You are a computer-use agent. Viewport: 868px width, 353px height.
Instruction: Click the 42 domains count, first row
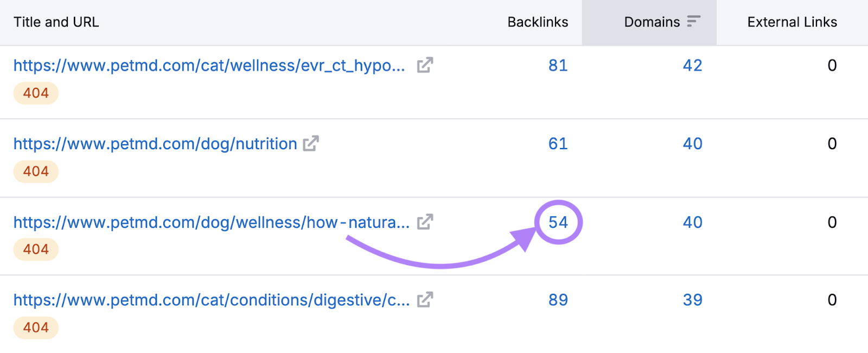coord(692,65)
